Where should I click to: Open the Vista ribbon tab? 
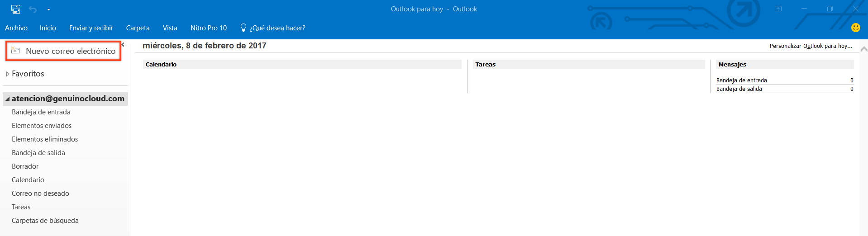point(170,28)
